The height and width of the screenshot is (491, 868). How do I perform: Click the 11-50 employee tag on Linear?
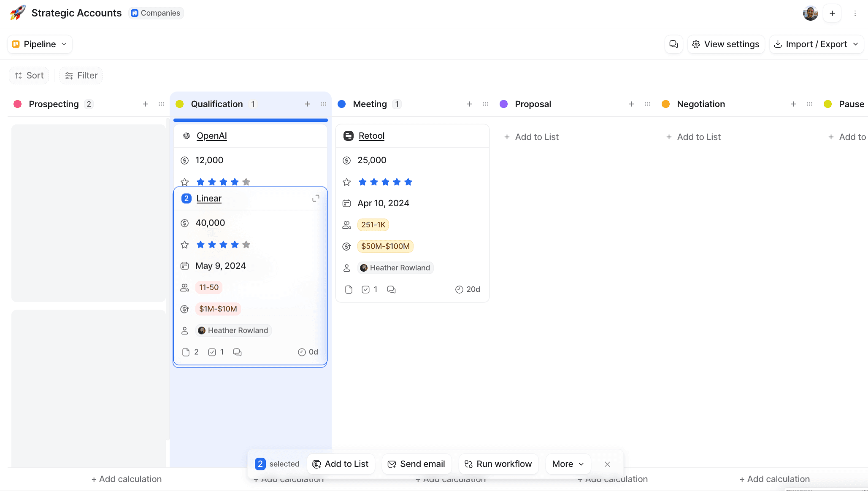[x=208, y=287]
